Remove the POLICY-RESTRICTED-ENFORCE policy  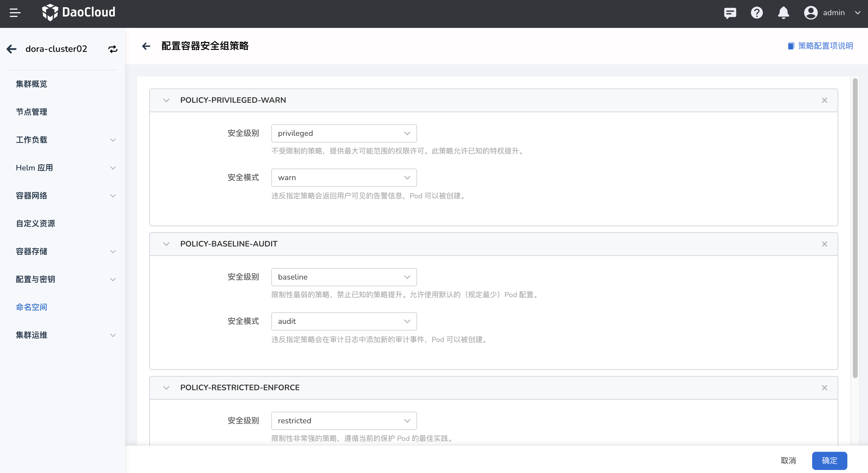pos(824,388)
